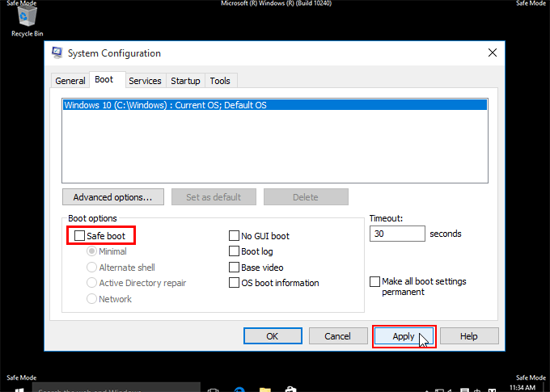Screen dimensions: 550x392
Task: Enable Base video checkbox
Action: click(x=234, y=268)
